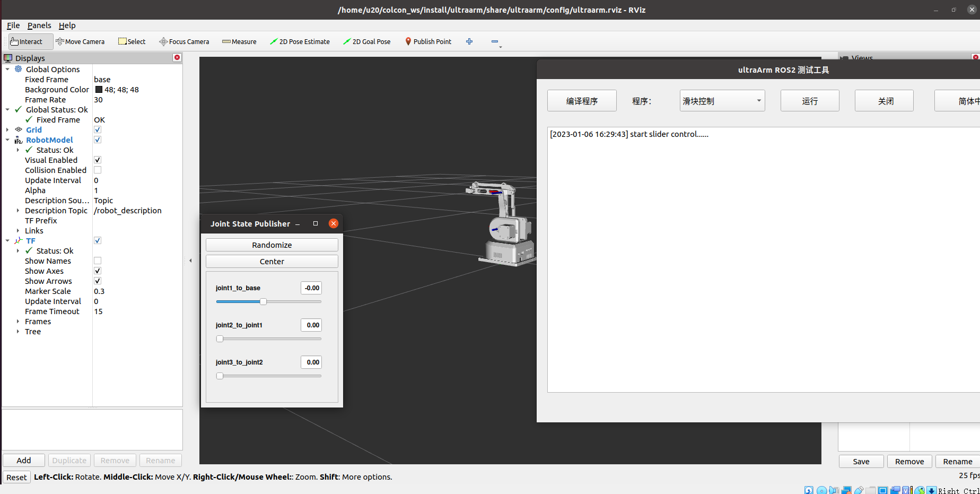Screen dimensions: 980x494
Task: Open the File menu
Action: [13, 25]
